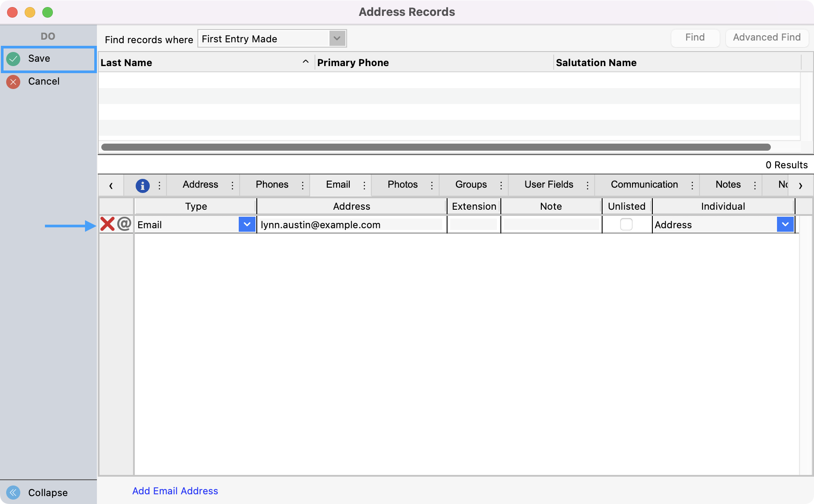
Task: Click the blue info tab icon
Action: click(142, 185)
